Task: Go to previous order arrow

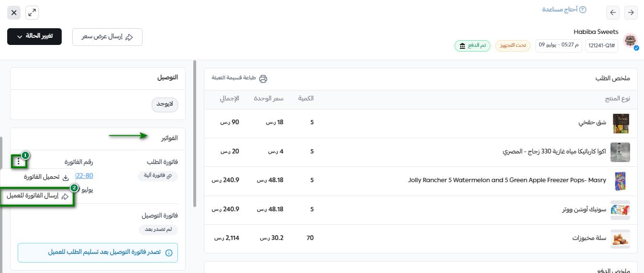Action: tap(613, 12)
